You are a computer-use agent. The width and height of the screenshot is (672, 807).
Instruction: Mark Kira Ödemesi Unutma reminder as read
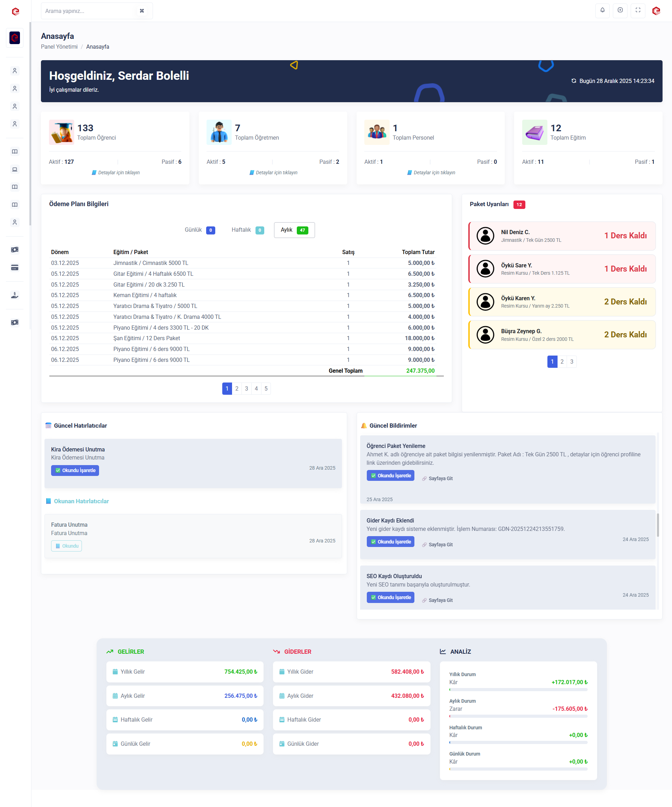(x=75, y=470)
